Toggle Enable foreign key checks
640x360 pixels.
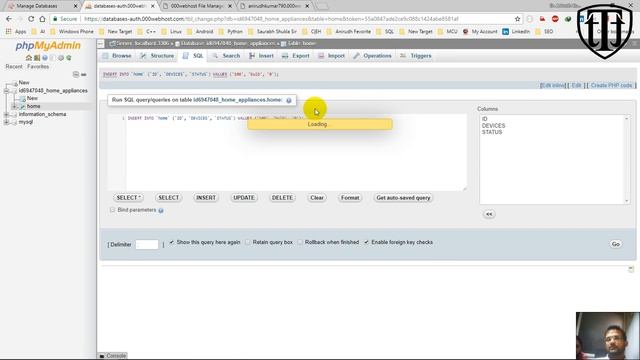(x=367, y=242)
